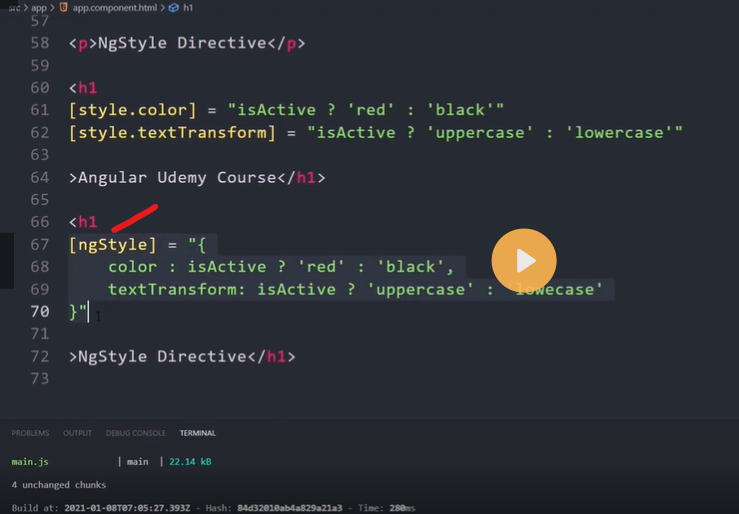The image size is (739, 514).
Task: Expand the src folder breadcrumb
Action: (13, 7)
